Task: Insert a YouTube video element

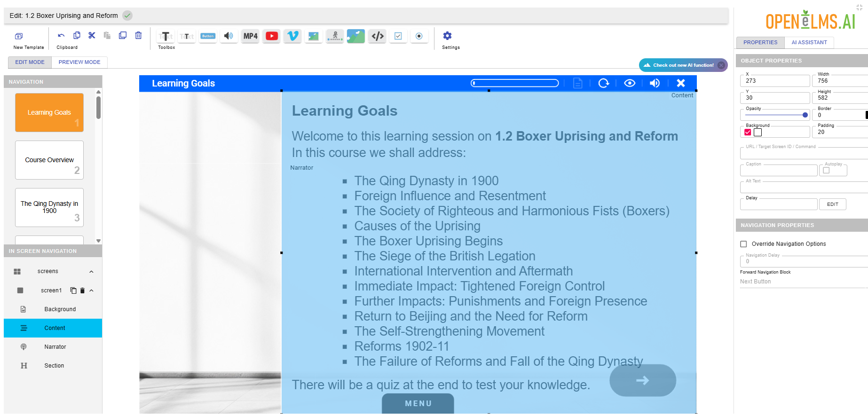Action: click(271, 36)
